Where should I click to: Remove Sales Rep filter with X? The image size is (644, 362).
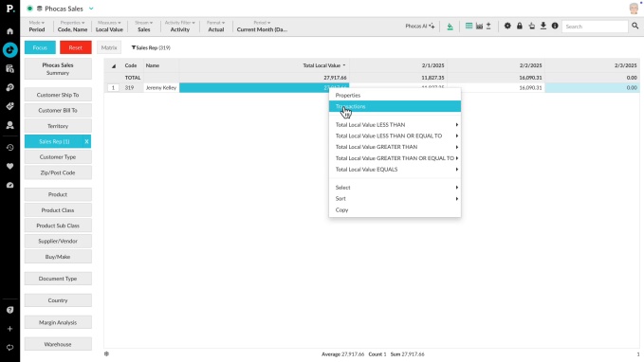click(x=86, y=141)
